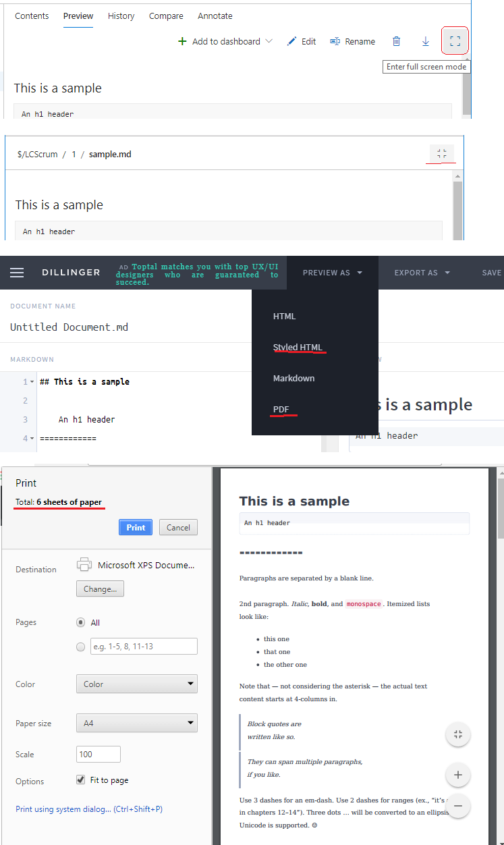Choose Styled HTML in Preview As menu
Screen dimensions: 504x845
(x=298, y=347)
